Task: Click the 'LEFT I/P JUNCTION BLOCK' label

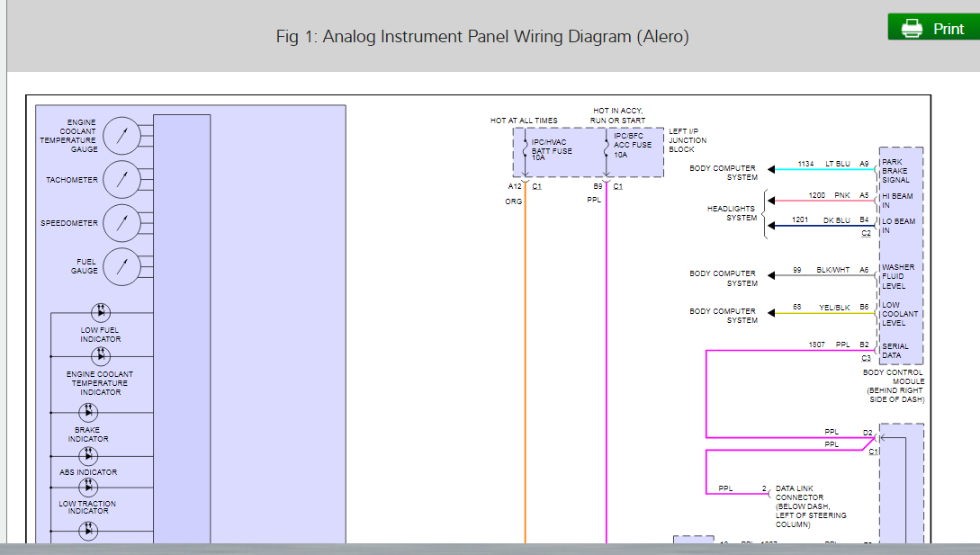Action: pos(688,140)
